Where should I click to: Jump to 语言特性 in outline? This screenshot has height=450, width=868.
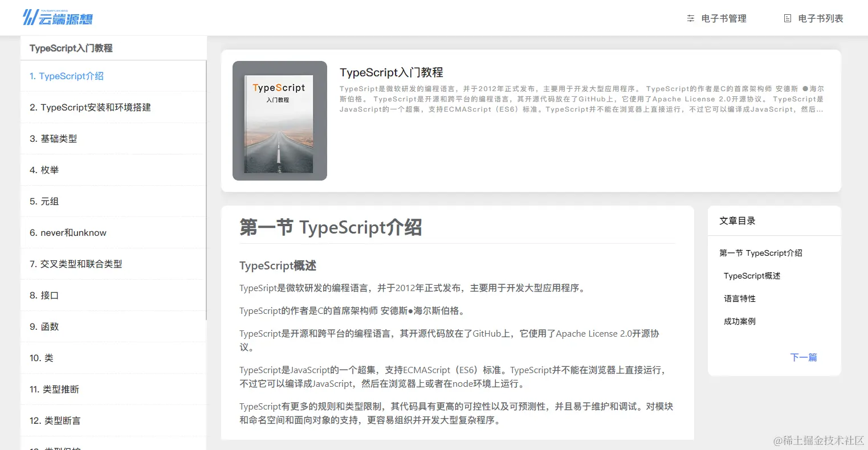740,298
